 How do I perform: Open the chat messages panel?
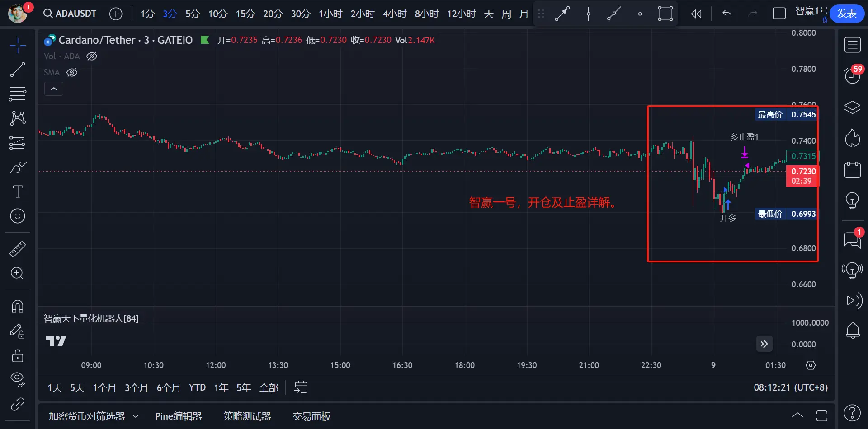click(853, 239)
